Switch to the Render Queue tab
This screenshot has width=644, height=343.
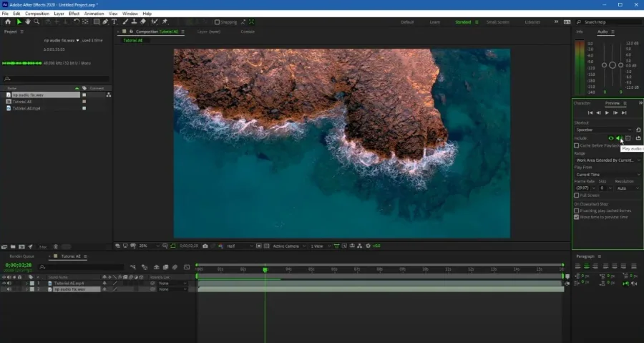coord(21,256)
